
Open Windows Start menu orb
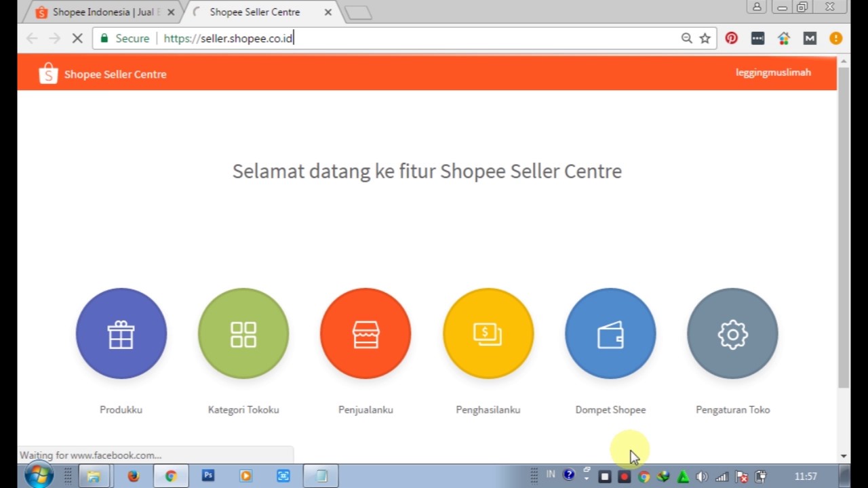[x=39, y=476]
